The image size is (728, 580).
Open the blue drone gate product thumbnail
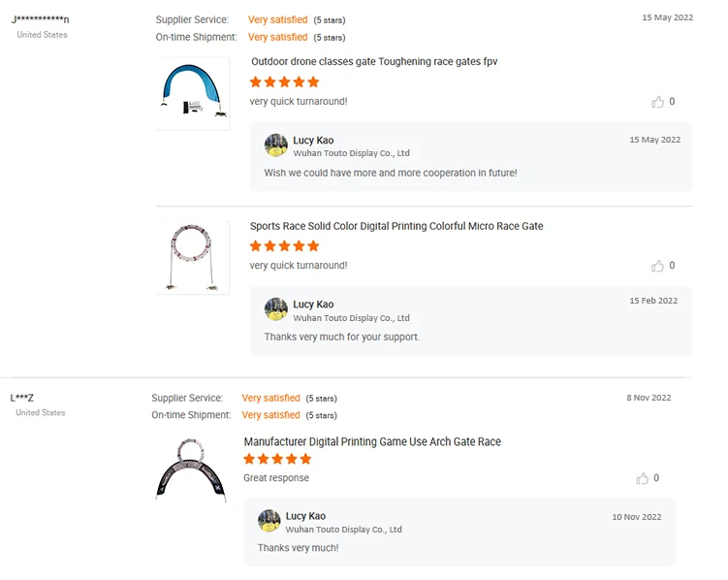point(193,93)
